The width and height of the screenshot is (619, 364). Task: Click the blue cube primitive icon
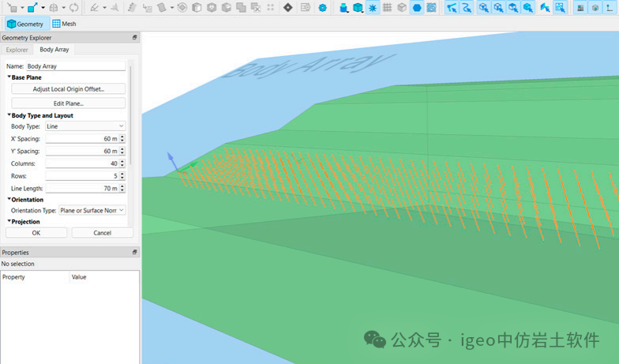tap(358, 8)
